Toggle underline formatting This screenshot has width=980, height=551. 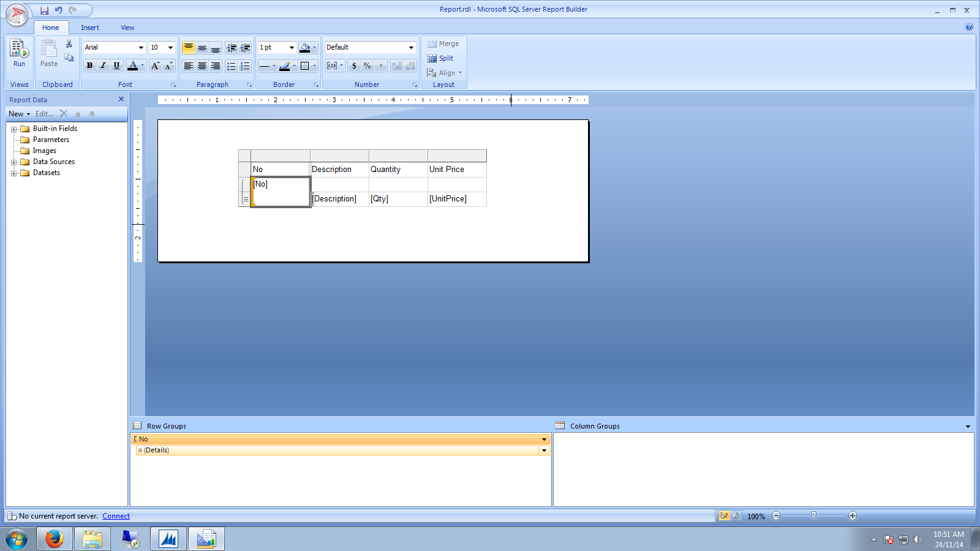[x=116, y=66]
